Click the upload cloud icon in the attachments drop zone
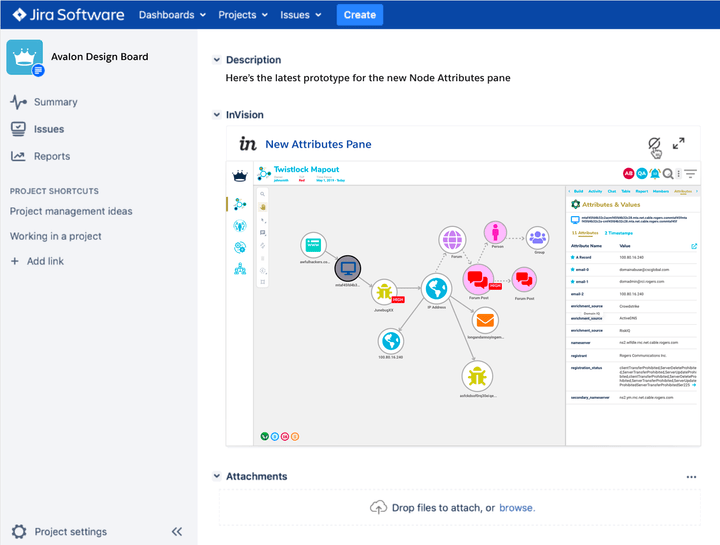Screen dimensions: 720x545 click(x=378, y=508)
